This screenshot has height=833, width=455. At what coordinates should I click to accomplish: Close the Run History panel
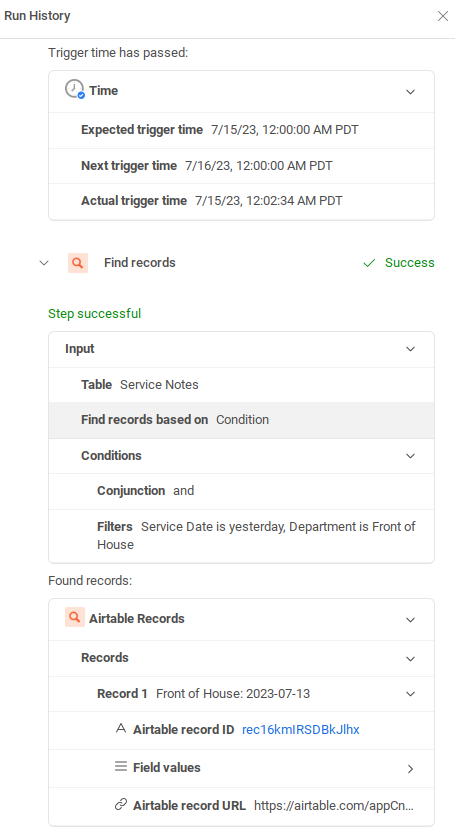443,16
